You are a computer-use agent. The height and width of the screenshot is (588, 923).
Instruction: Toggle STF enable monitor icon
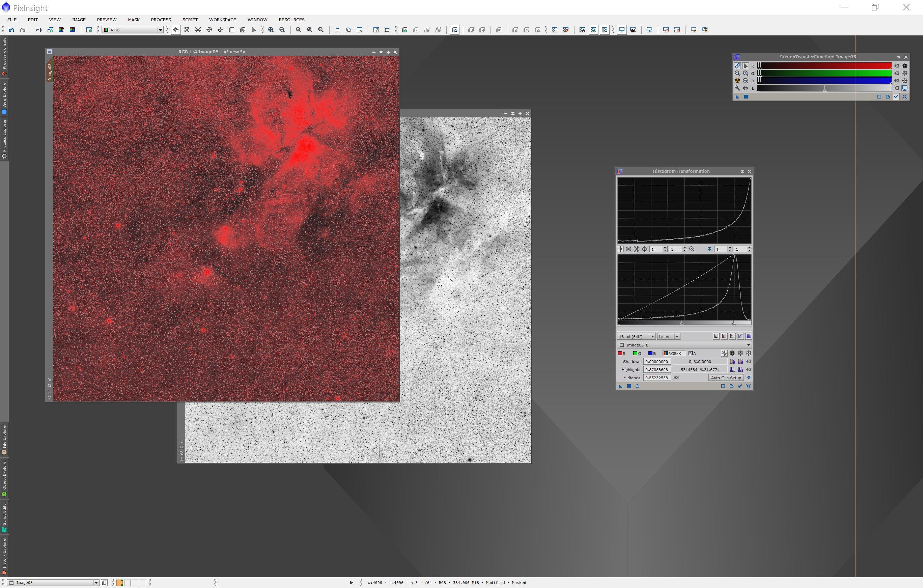point(904,88)
